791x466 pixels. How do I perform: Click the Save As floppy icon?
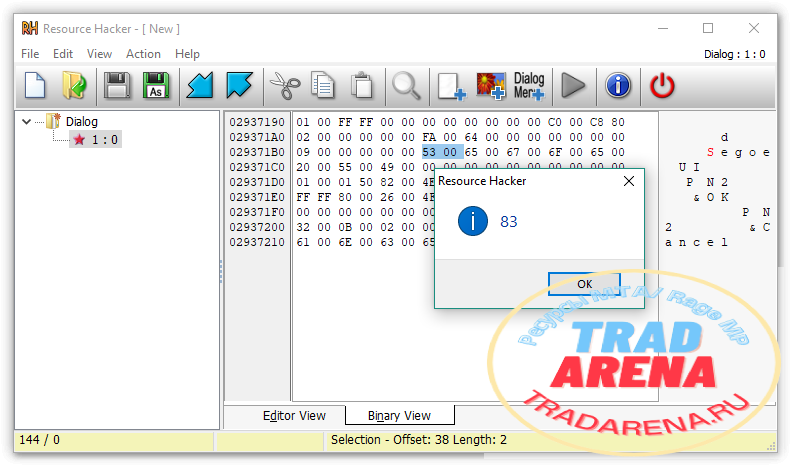[156, 85]
